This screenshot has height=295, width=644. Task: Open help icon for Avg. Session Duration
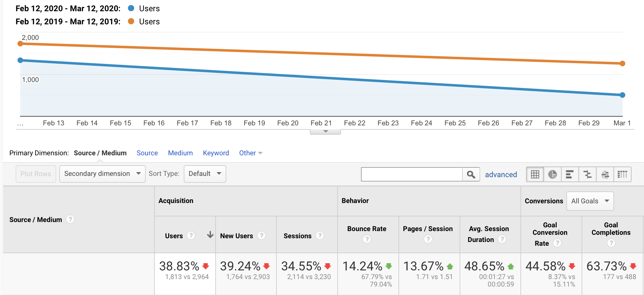click(502, 239)
